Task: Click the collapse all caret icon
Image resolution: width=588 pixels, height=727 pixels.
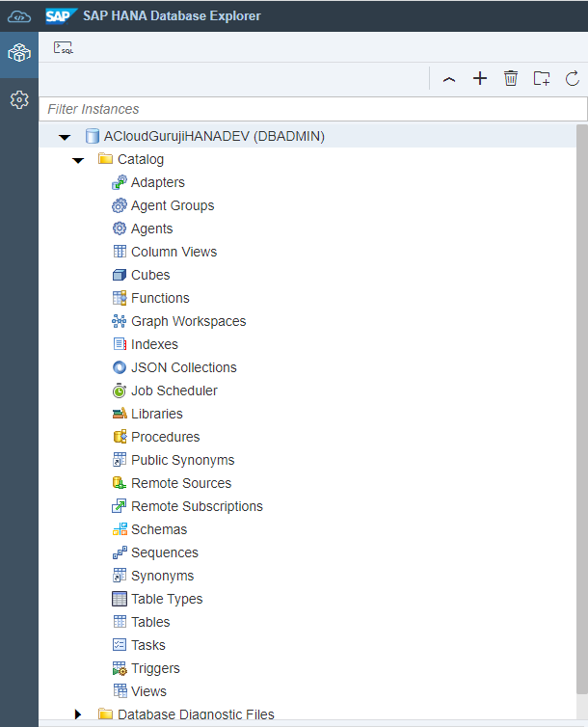Action: click(449, 80)
